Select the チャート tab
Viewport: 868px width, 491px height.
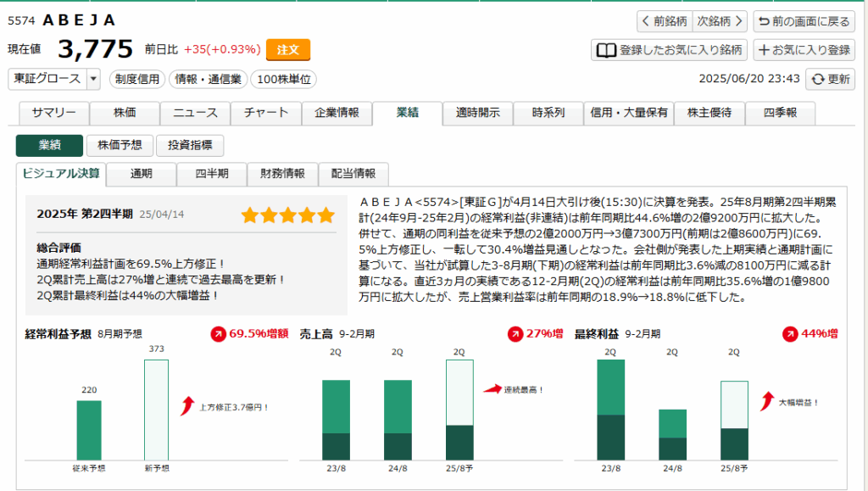coord(266,113)
